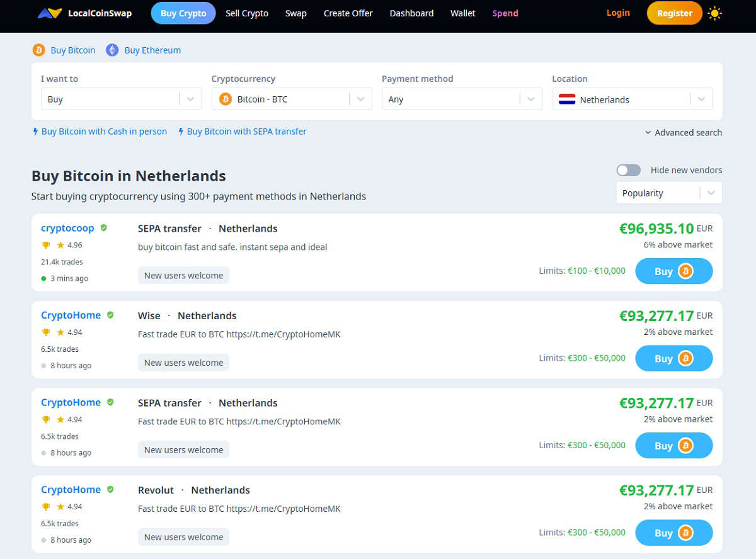Image resolution: width=756 pixels, height=559 pixels.
Task: Click cryptocoop's green verified shield icon
Action: [x=103, y=228]
